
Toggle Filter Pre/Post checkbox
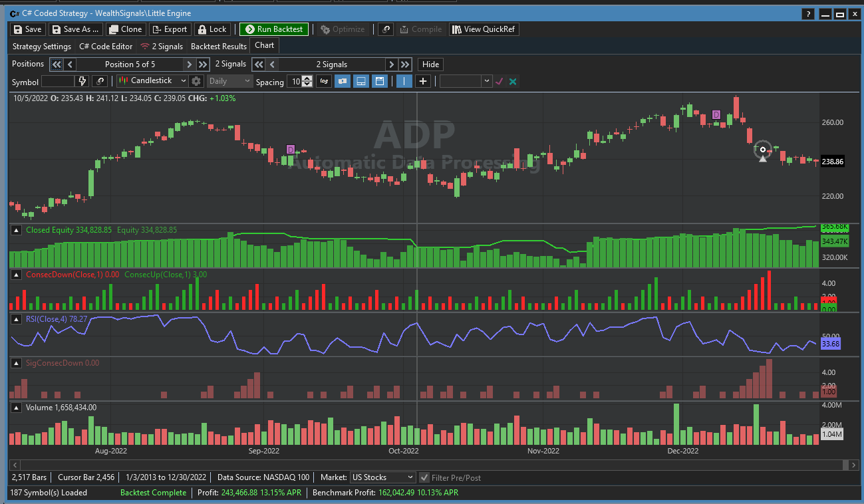(x=424, y=477)
